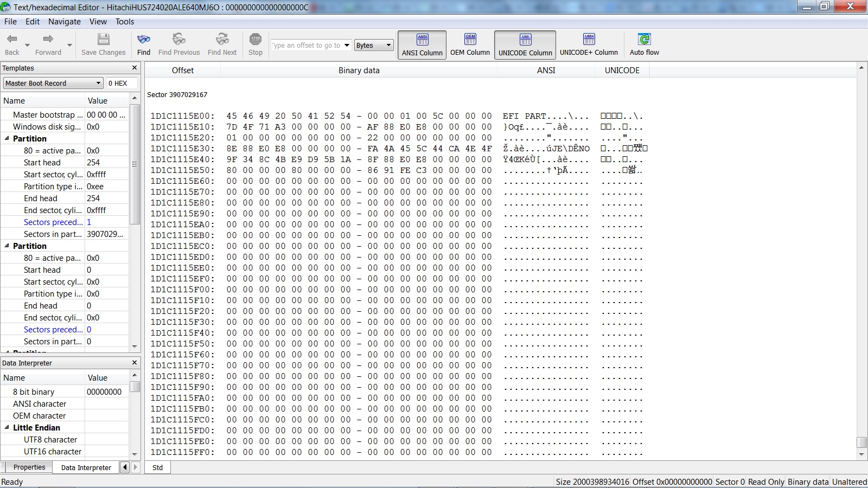
Task: Click the Templates scrollbar down arrow
Action: [135, 346]
